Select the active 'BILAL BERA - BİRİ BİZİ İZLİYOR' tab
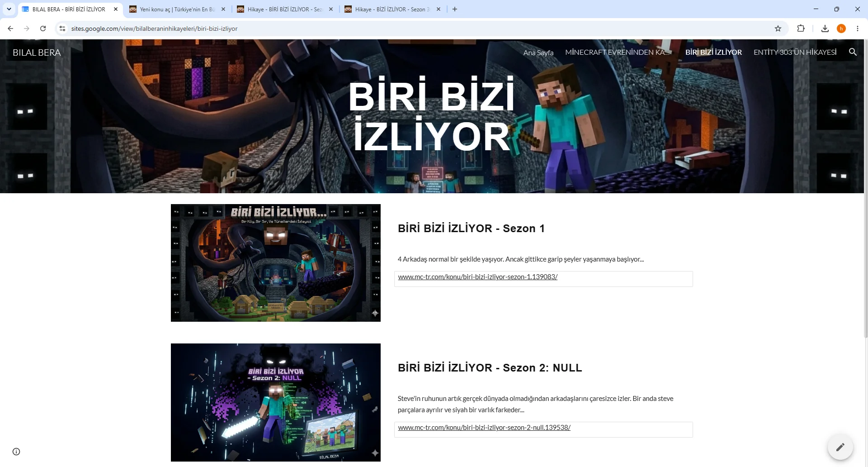This screenshot has height=467, width=868. (69, 9)
